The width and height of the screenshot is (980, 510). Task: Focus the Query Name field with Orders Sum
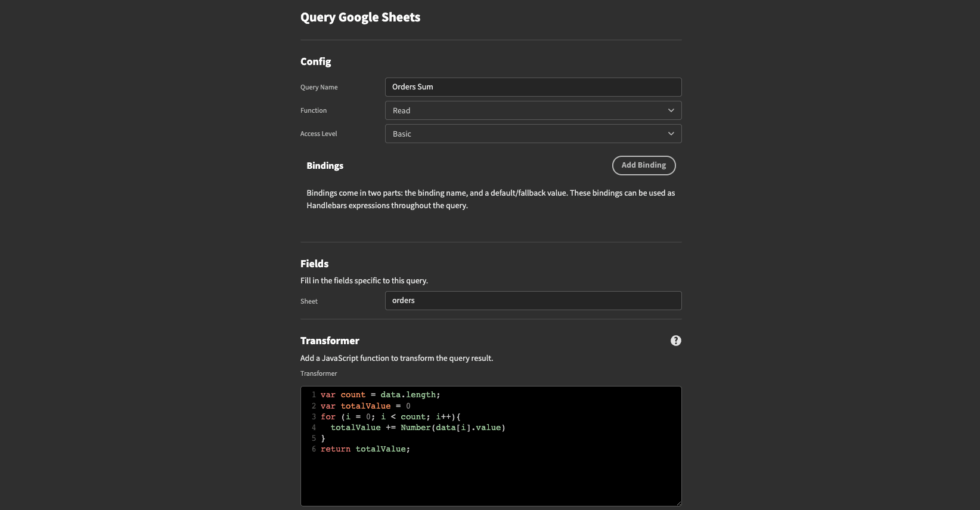[x=533, y=87]
